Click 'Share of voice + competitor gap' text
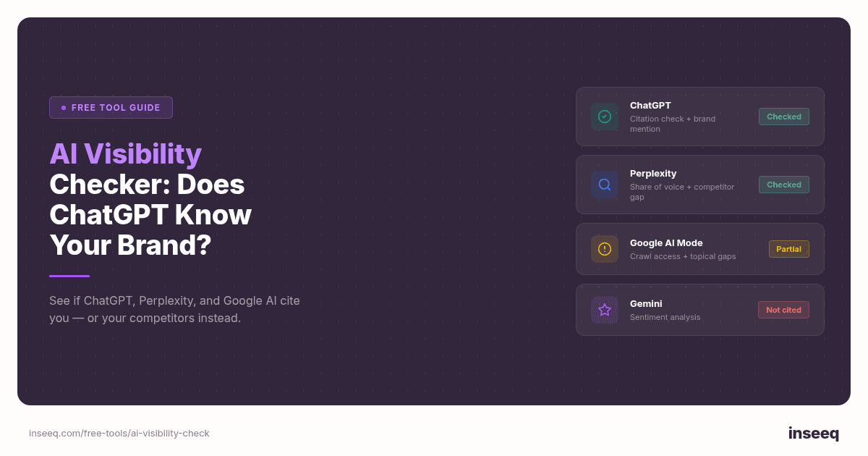The image size is (868, 456). coord(682,192)
